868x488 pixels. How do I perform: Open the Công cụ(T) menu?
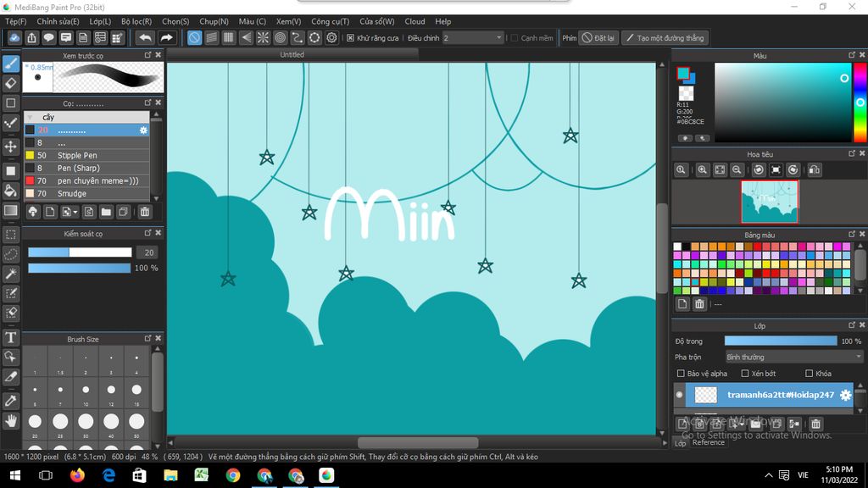click(330, 21)
